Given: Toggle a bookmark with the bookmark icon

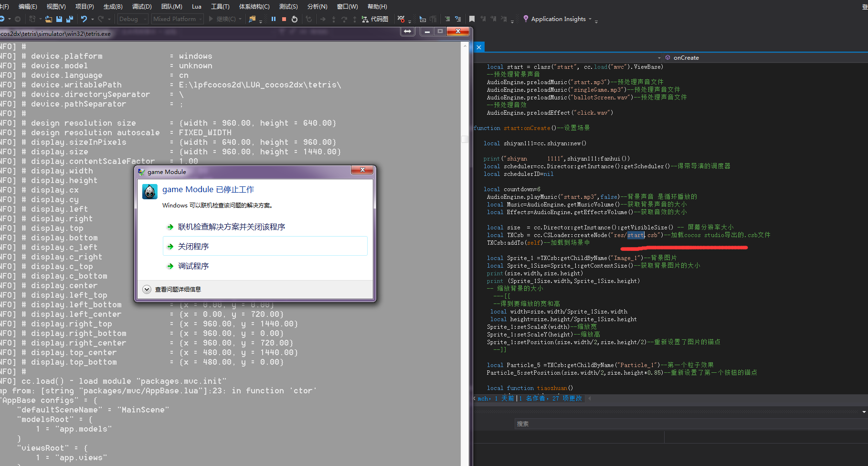Looking at the screenshot, I should (x=472, y=19).
